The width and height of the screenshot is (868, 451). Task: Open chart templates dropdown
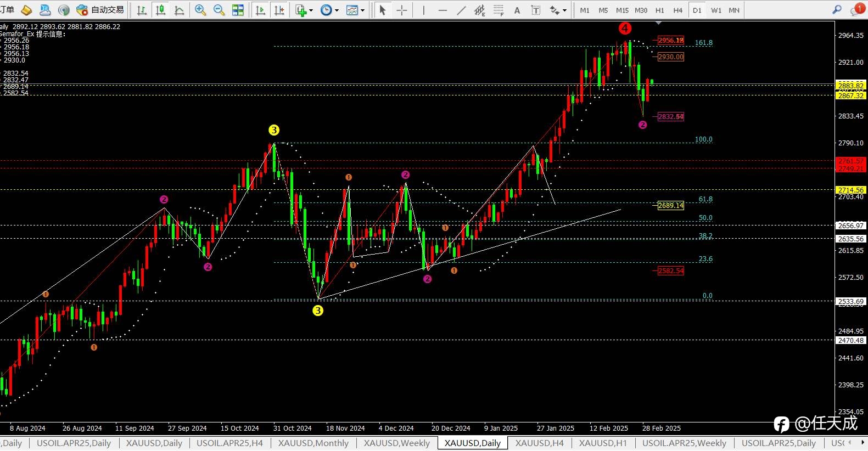point(362,10)
